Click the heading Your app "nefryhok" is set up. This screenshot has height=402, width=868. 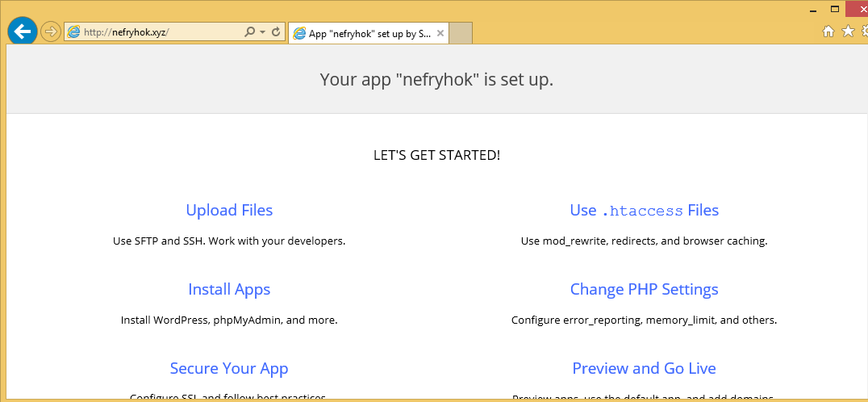click(436, 80)
